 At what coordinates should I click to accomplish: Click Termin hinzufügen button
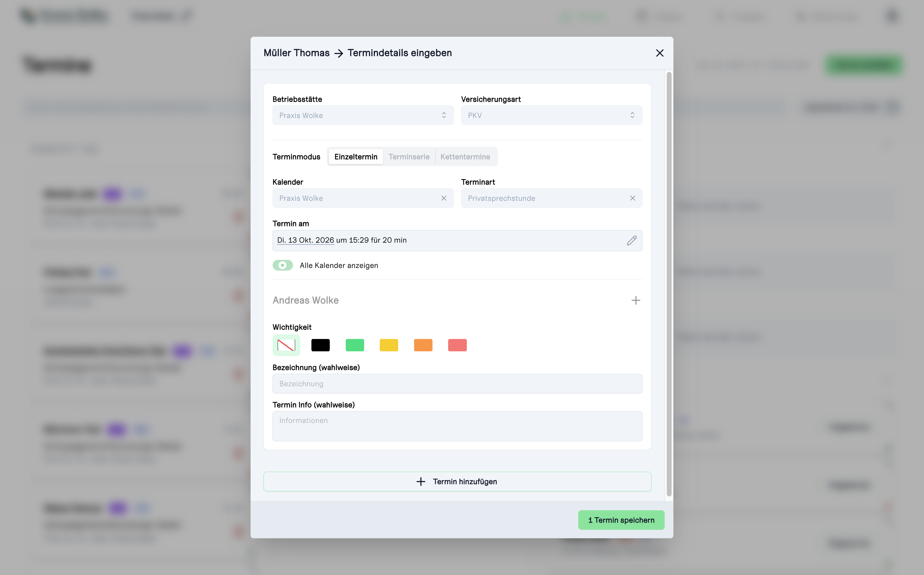click(457, 481)
